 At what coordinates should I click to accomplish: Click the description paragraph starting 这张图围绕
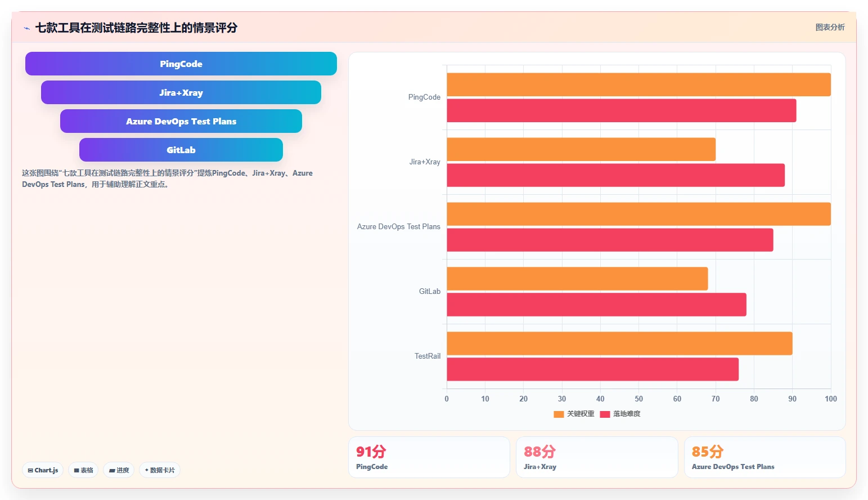tap(167, 178)
